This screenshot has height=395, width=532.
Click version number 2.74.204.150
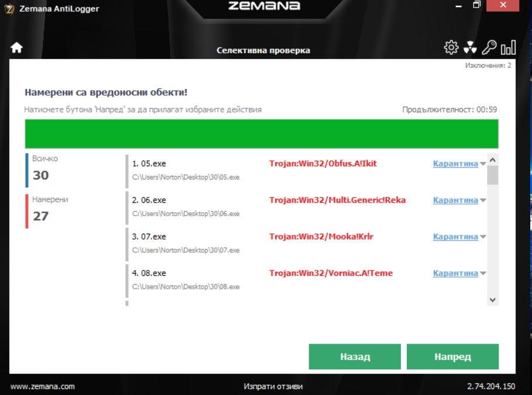pos(491,386)
